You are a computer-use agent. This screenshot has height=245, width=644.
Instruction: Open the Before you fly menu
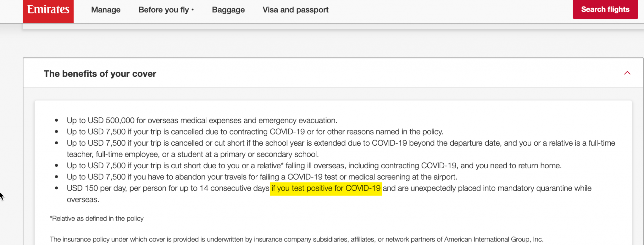pos(164,10)
